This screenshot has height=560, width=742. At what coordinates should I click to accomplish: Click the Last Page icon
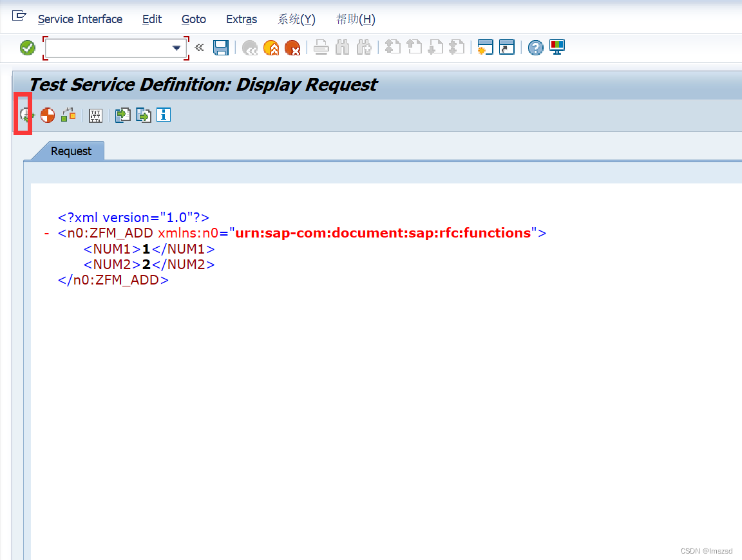pos(457,47)
